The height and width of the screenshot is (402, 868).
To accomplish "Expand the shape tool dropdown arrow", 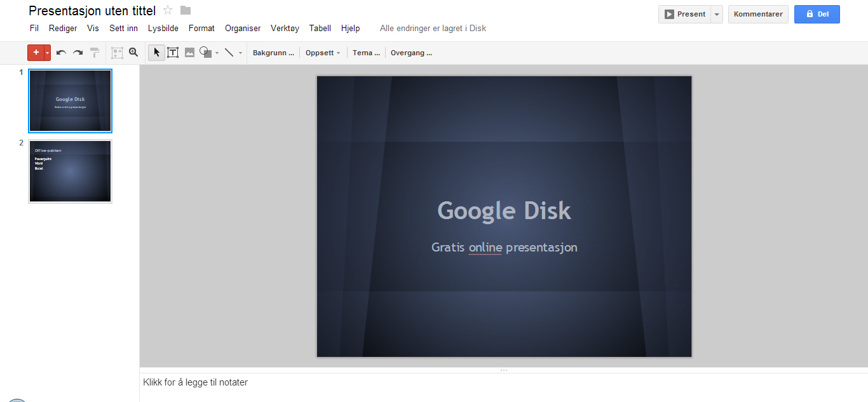I will (x=217, y=53).
